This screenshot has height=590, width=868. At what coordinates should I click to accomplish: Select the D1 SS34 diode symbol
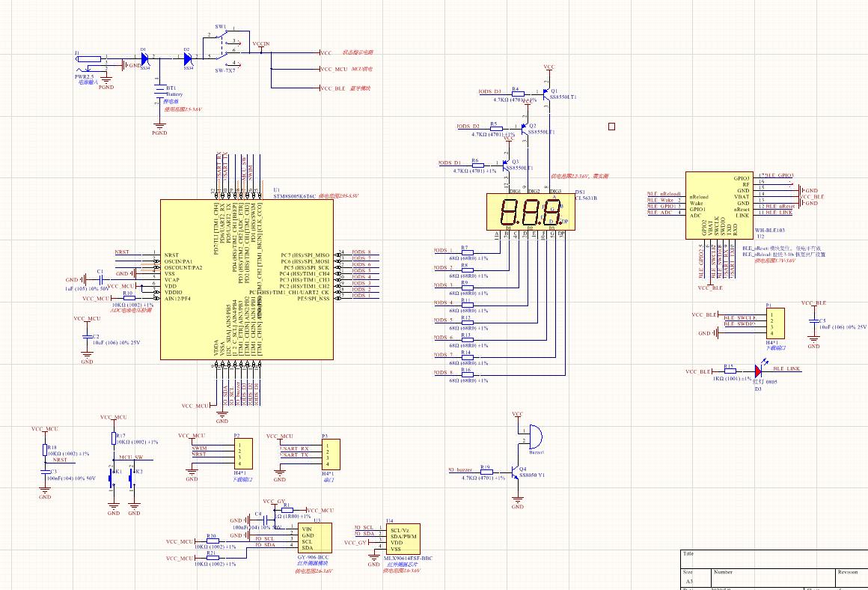pos(144,58)
